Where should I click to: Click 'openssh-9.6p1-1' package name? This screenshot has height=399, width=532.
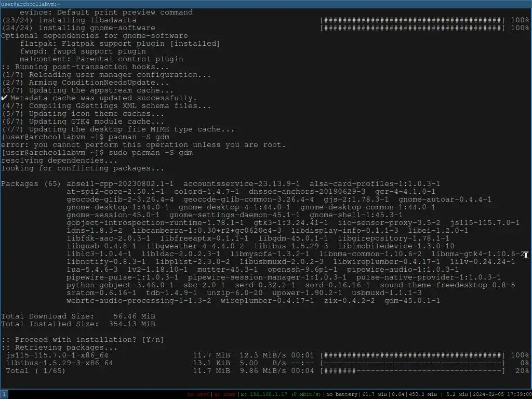(x=302, y=270)
